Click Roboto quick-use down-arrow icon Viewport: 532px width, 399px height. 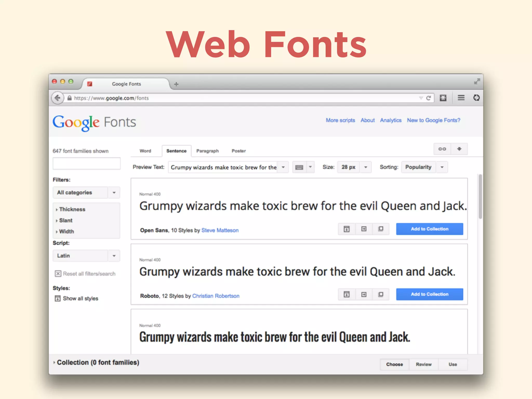point(347,294)
